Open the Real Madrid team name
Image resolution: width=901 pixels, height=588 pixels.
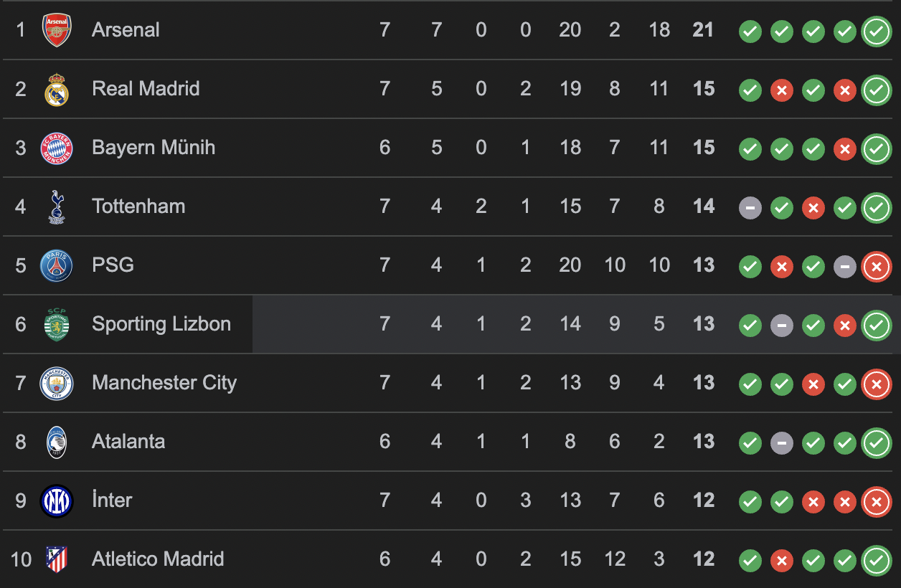click(146, 89)
